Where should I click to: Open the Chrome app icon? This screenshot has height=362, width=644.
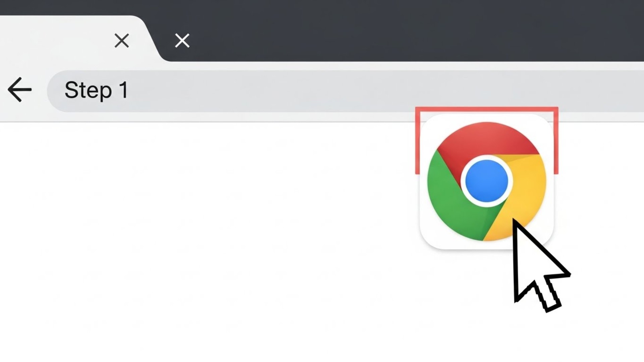(x=486, y=181)
